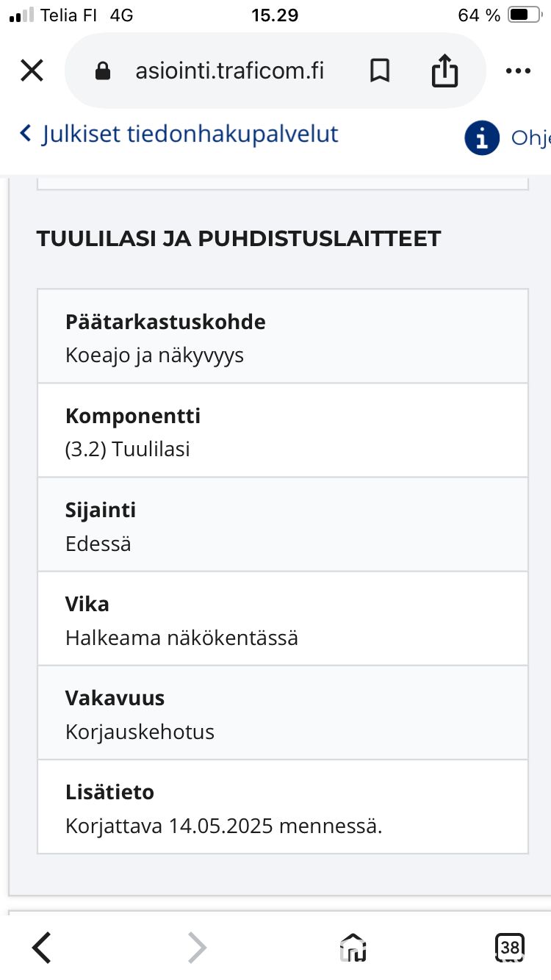Tap the asiointi.traficom.fi address field
Image resolution: width=551 pixels, height=980 pixels.
[229, 71]
